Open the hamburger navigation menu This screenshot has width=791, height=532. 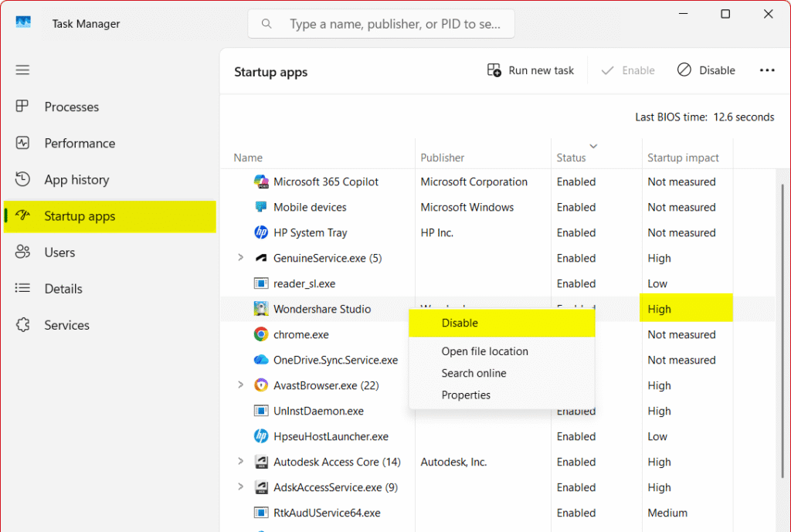point(22,69)
